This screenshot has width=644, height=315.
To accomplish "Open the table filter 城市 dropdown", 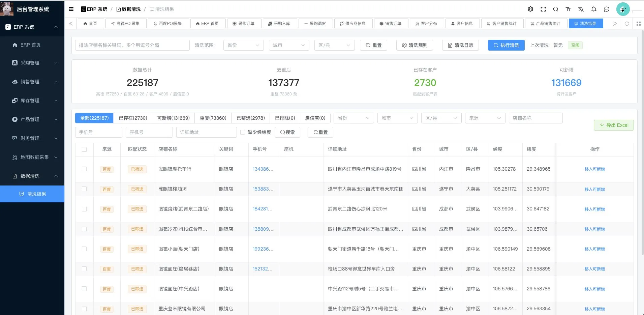I will point(397,118).
